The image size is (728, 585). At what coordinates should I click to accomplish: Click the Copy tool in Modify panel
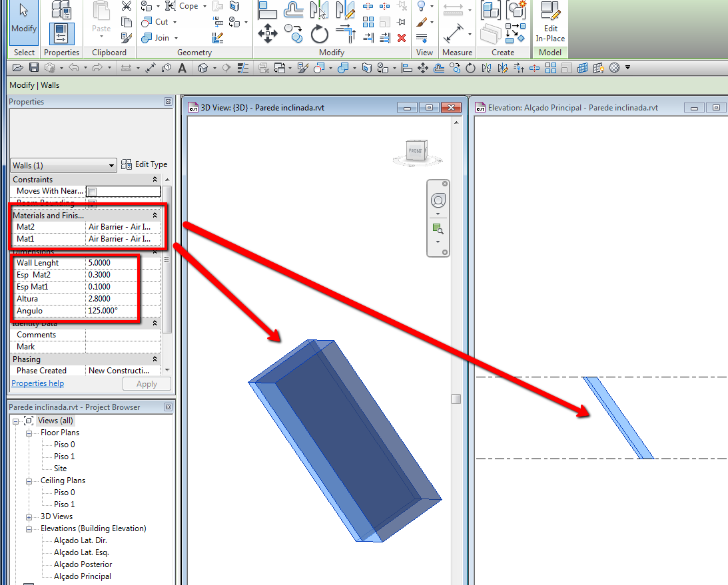click(294, 33)
